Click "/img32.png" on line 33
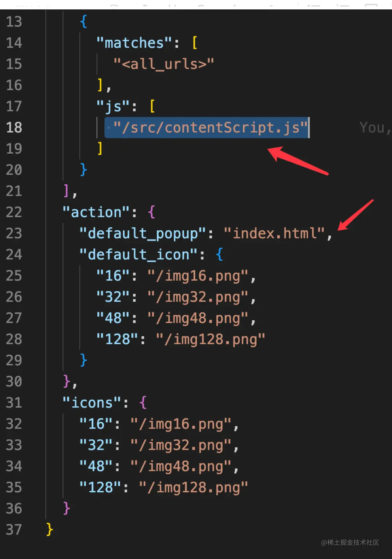The height and width of the screenshot is (559, 392). click(180, 445)
